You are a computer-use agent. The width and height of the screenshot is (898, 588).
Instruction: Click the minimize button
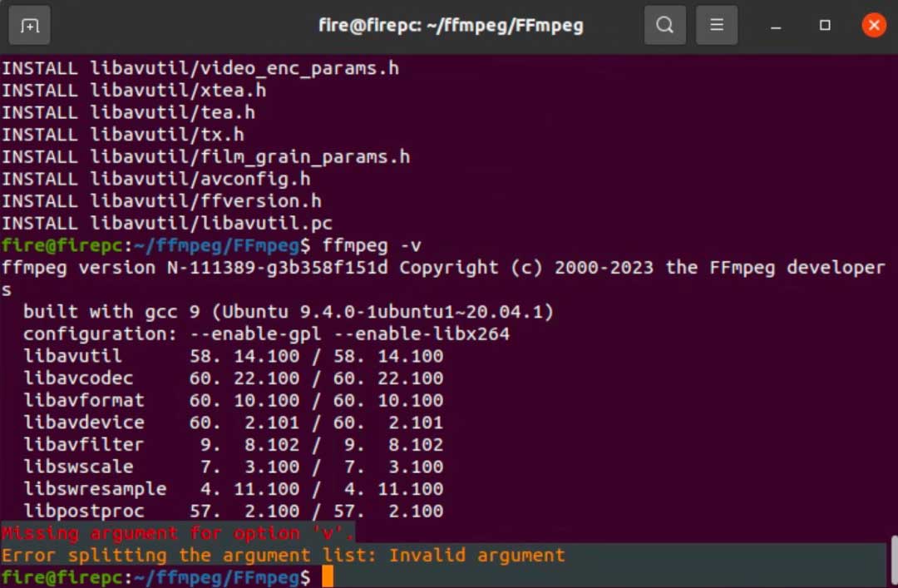[x=775, y=25]
